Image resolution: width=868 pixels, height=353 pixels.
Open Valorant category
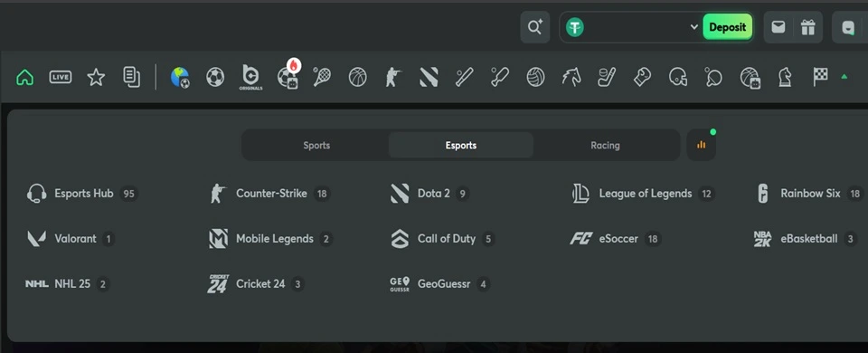[71, 239]
